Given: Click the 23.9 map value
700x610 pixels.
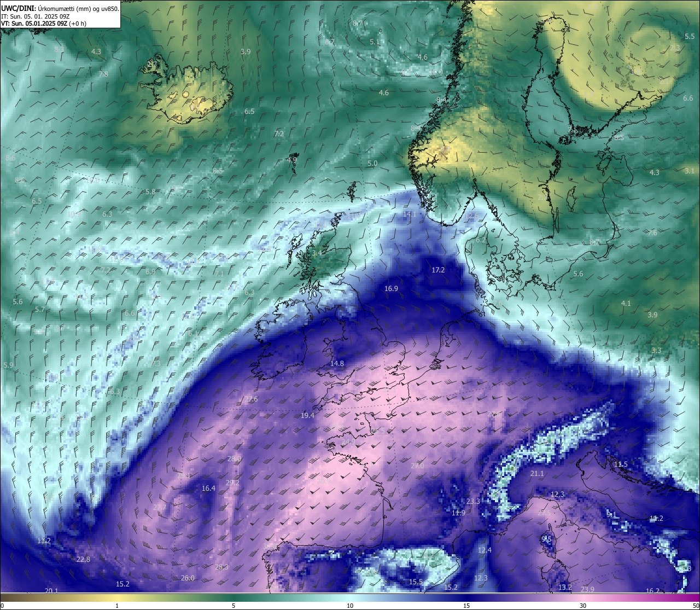Looking at the screenshot, I should tap(587, 589).
